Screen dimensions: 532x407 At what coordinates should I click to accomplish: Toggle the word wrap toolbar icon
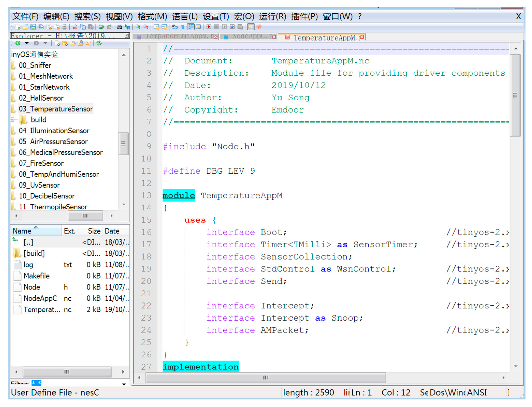[175, 27]
